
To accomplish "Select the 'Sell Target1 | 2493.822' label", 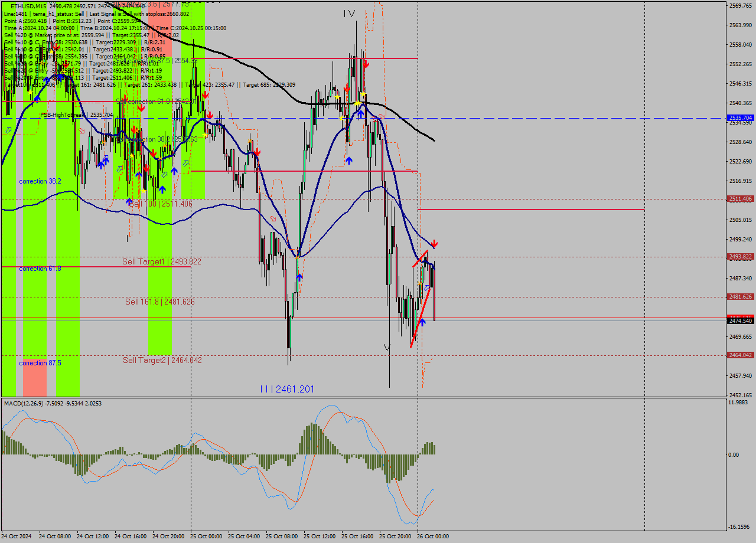I will coord(162,261).
